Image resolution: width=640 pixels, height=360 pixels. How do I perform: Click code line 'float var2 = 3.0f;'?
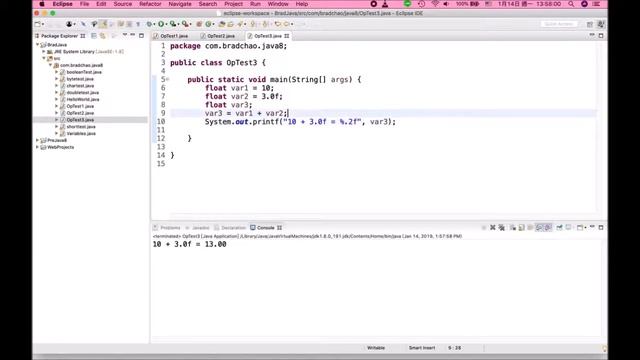point(244,96)
